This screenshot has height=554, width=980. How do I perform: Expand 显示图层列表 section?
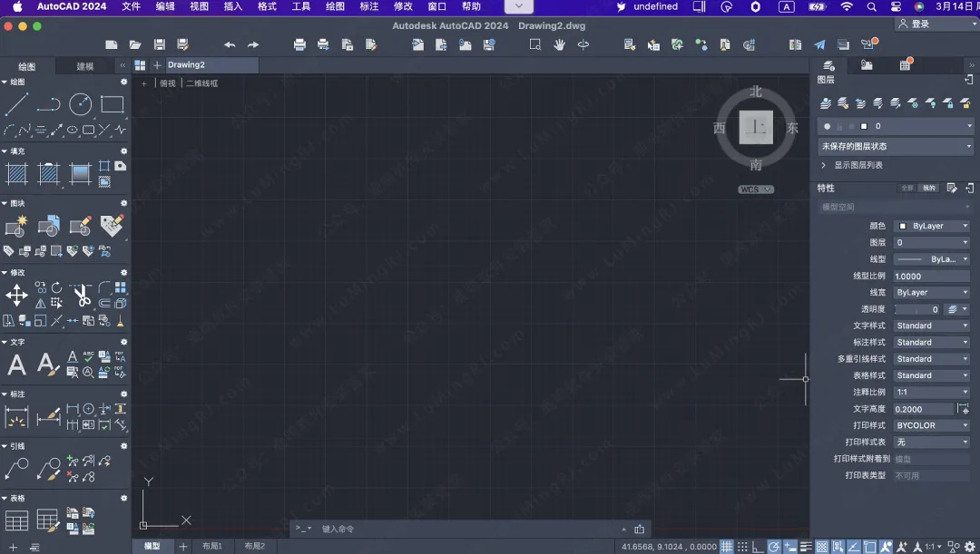click(x=824, y=165)
